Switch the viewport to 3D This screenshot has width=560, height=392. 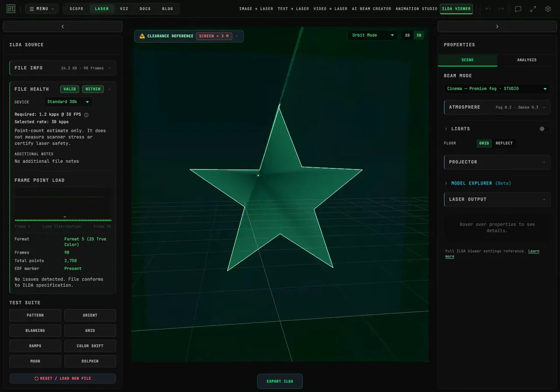(419, 35)
